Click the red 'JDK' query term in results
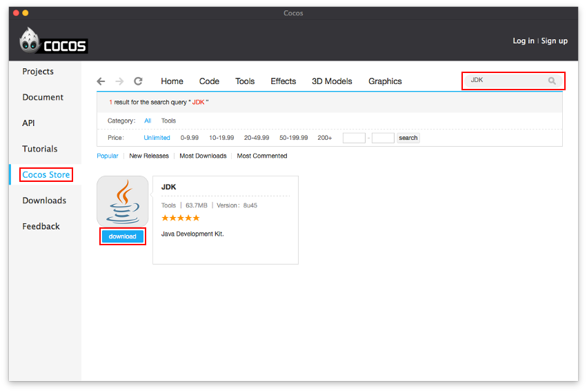 (198, 102)
